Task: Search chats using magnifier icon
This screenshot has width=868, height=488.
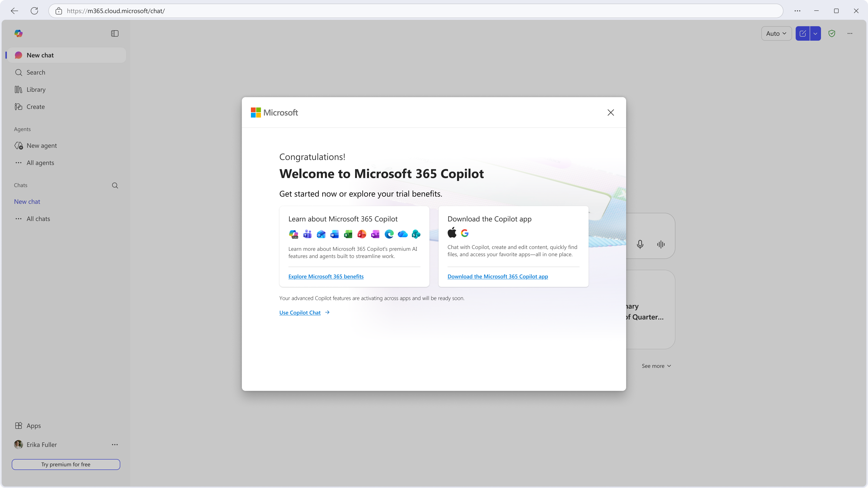Action: coord(115,185)
